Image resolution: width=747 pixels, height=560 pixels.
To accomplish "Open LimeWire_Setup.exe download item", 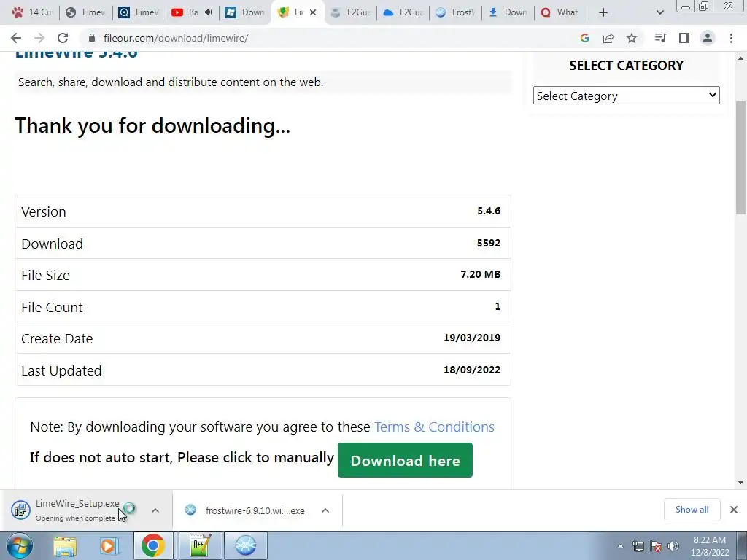I will (x=76, y=510).
